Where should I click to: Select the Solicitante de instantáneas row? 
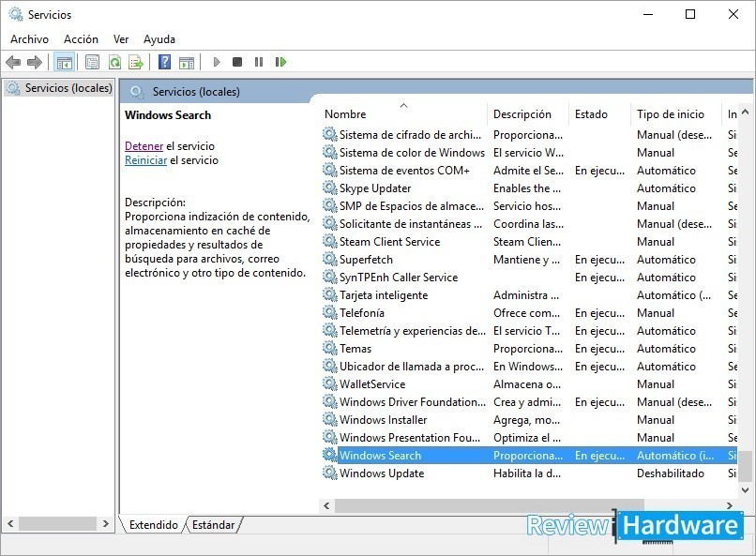[x=529, y=223]
